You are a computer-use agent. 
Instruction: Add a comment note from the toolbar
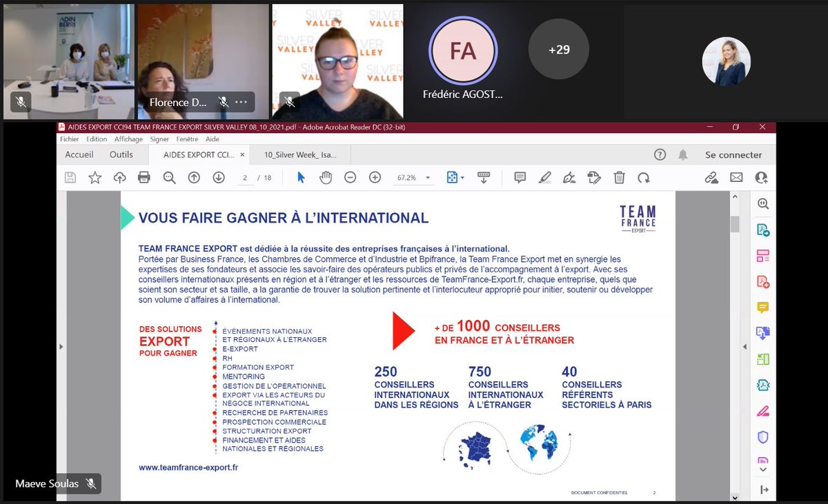coord(520,177)
